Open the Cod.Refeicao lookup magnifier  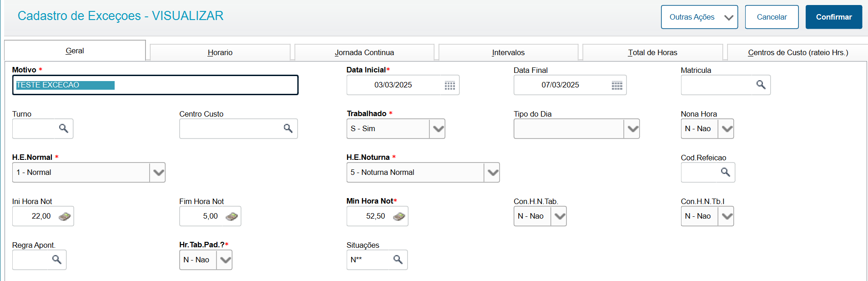(x=725, y=172)
